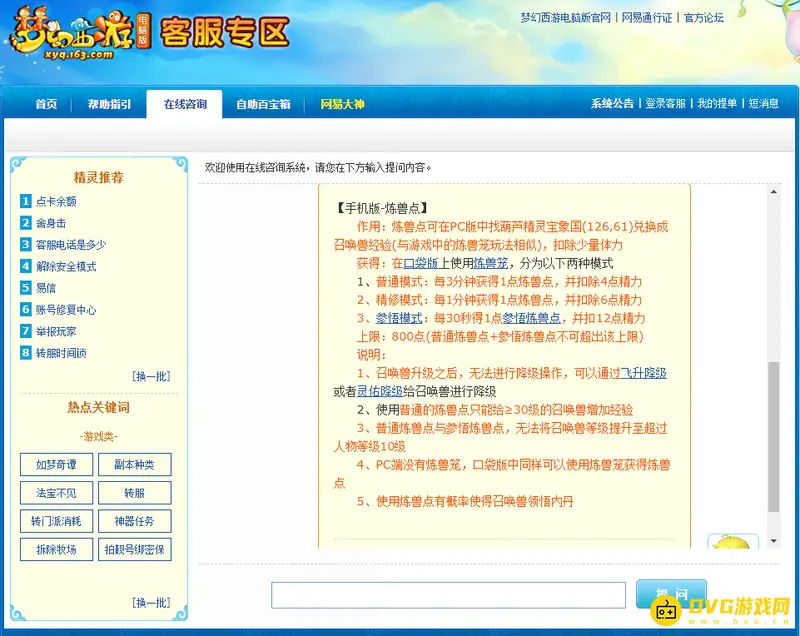Viewport: 800px width, 636px height.
Task: Click the 拆除牧场 keyword button
Action: (x=56, y=549)
